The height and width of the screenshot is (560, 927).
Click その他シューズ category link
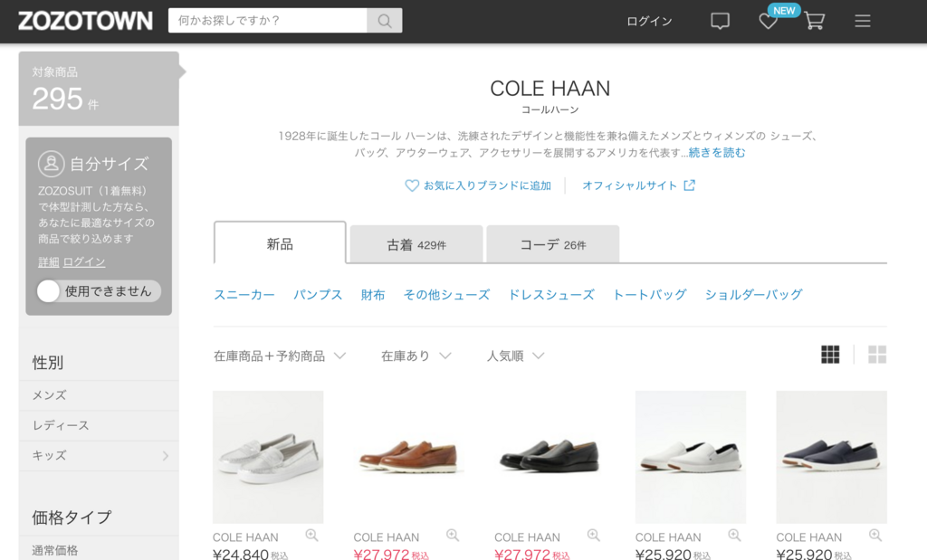[x=446, y=294]
